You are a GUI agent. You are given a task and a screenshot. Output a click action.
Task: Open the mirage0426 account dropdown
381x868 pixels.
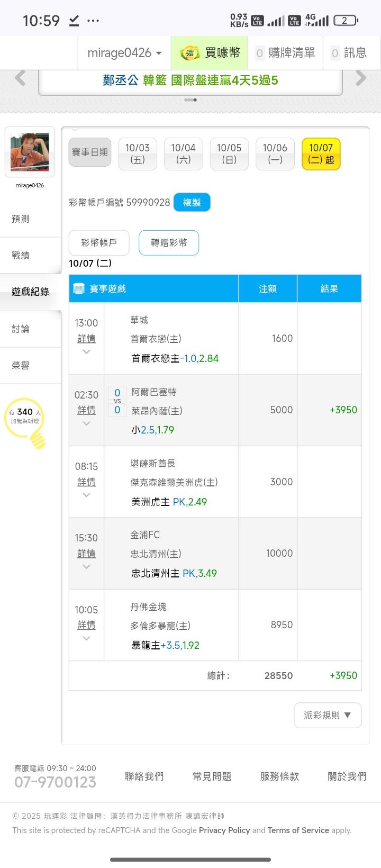(x=124, y=53)
